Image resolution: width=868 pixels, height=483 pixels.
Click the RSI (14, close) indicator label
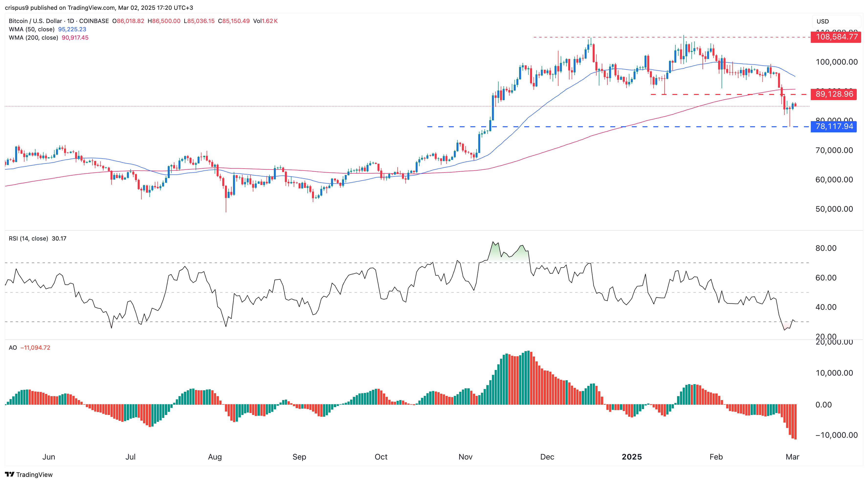tap(29, 239)
